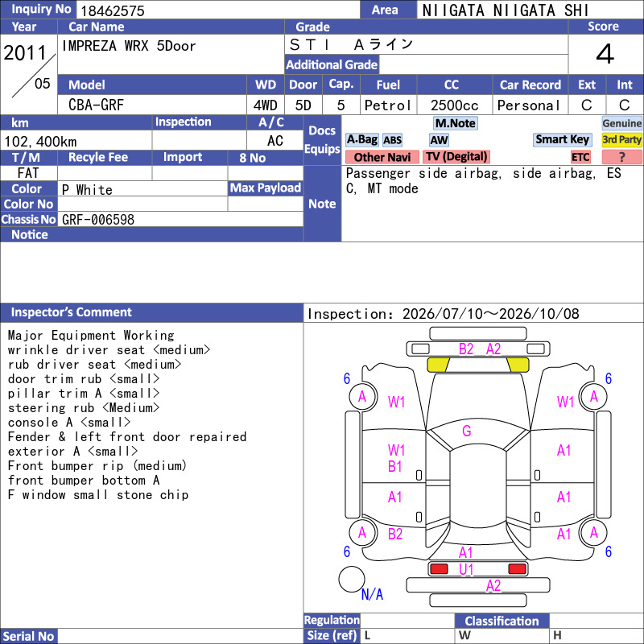644x644 pixels.
Task: Select the Smart Key badge
Action: coord(562,139)
